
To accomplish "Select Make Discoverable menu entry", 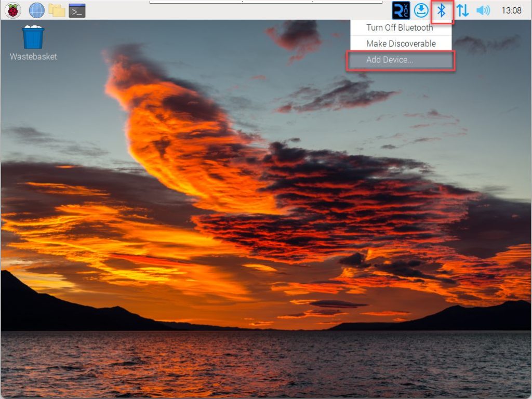I will point(401,44).
